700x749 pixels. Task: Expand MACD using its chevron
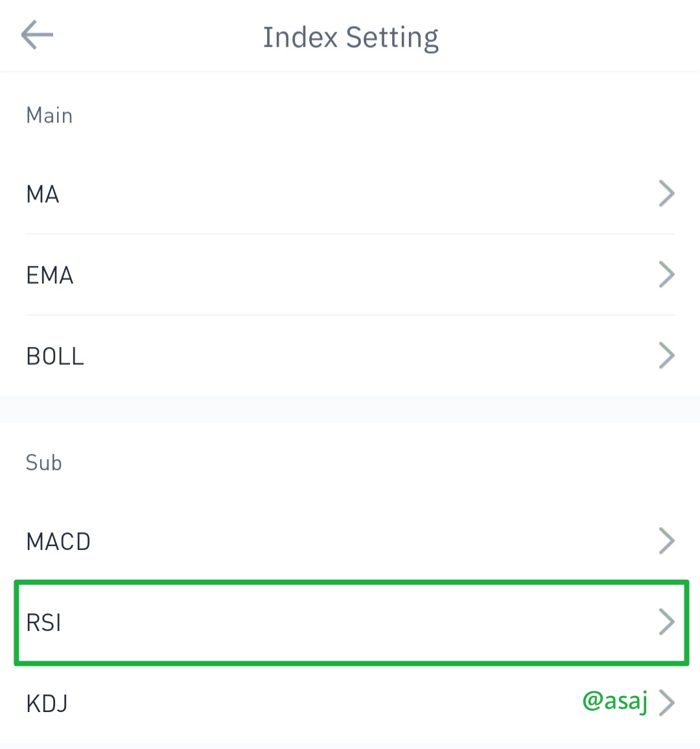tap(666, 541)
